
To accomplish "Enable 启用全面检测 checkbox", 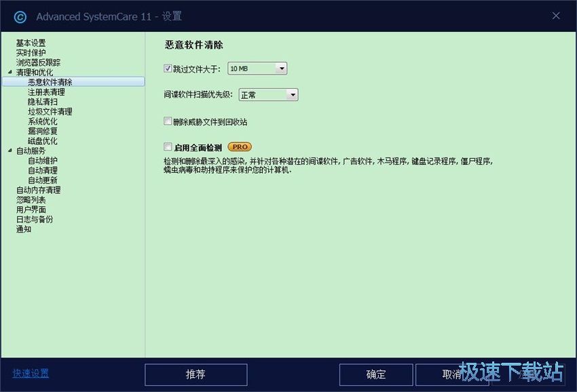I will coord(168,146).
